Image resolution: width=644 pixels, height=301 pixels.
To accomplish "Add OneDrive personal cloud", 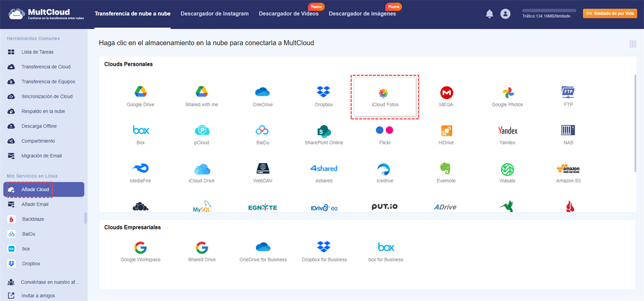I will (262, 97).
